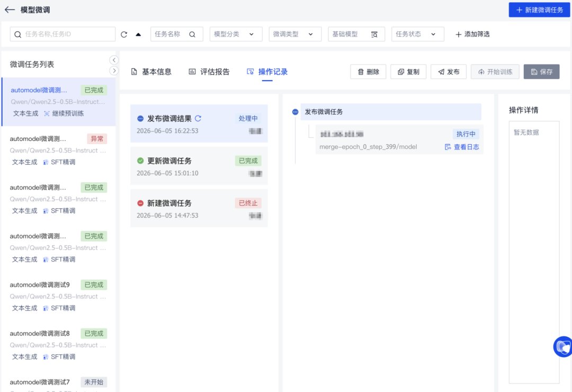Click the back arrow beside 模型微调
The height and width of the screenshot is (392, 572).
(10, 10)
